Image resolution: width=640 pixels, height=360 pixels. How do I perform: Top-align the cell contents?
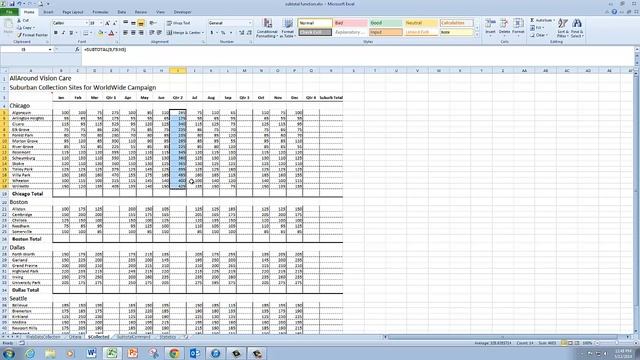(125, 23)
